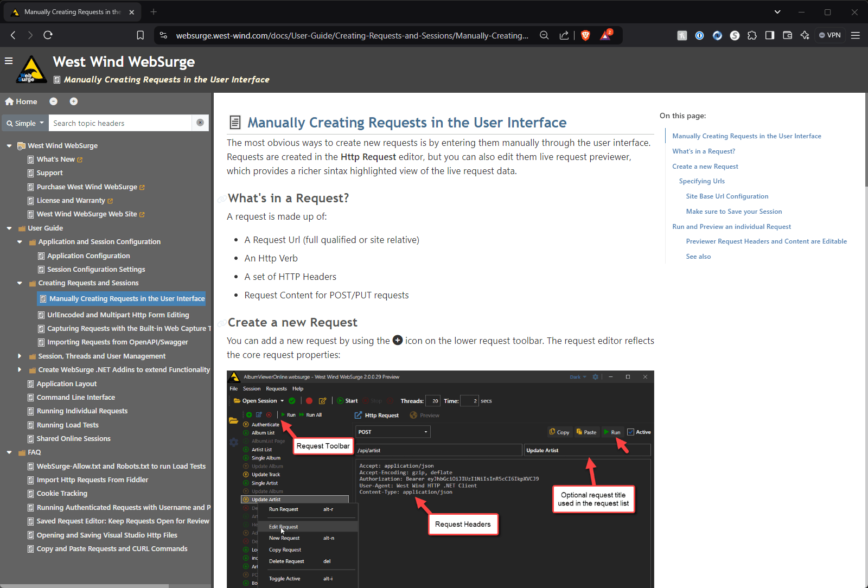Viewport: 868px width, 588px height.
Task: Open Brave Shields icon
Action: click(x=585, y=35)
